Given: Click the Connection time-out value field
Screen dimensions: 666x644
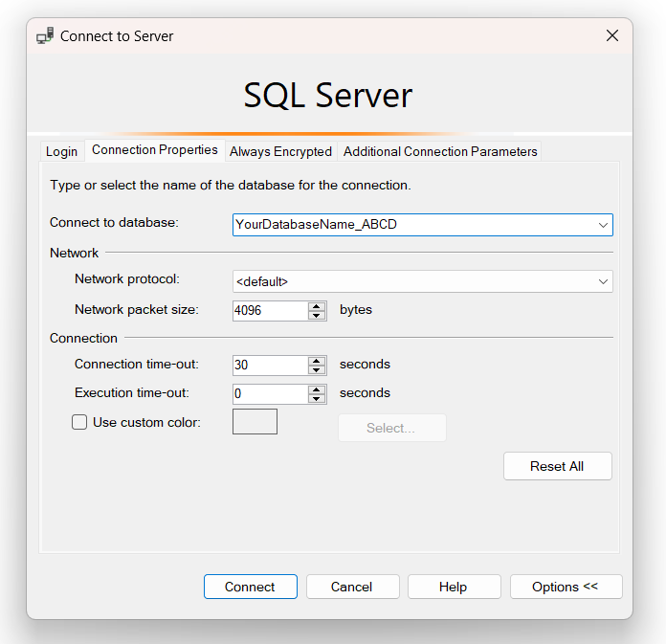Looking at the screenshot, I should pyautogui.click(x=270, y=366).
